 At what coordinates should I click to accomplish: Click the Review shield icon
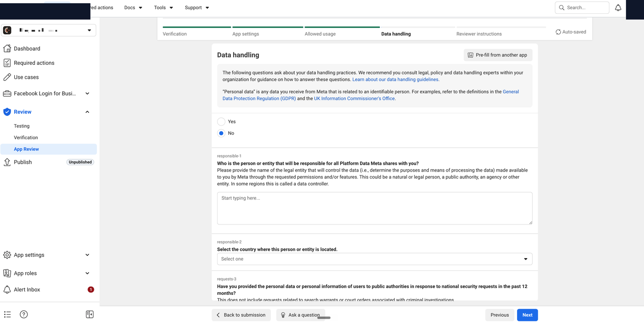pos(7,112)
